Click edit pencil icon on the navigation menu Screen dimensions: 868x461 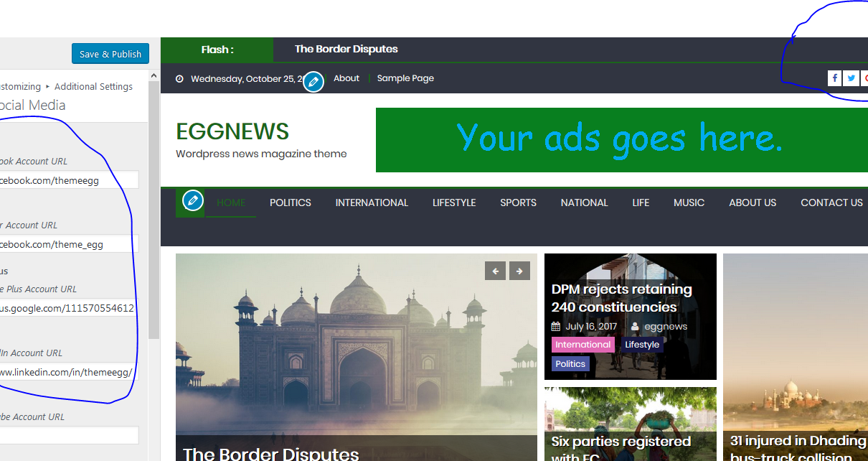pyautogui.click(x=192, y=201)
